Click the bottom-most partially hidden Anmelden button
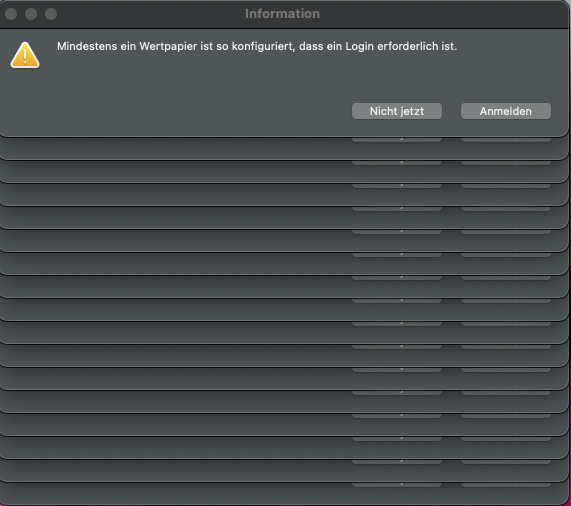571x506 pixels. (506, 485)
